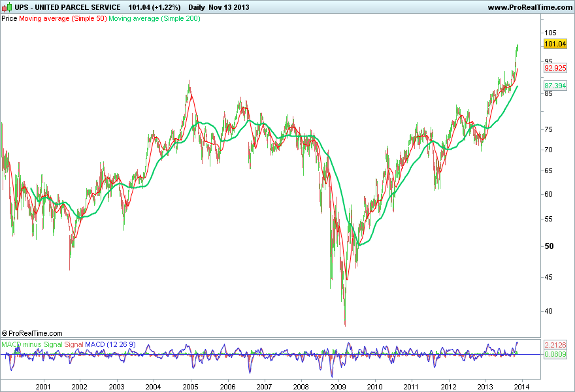Click the 2007 year label on time axis
The width and height of the screenshot is (575, 392).
[264, 387]
